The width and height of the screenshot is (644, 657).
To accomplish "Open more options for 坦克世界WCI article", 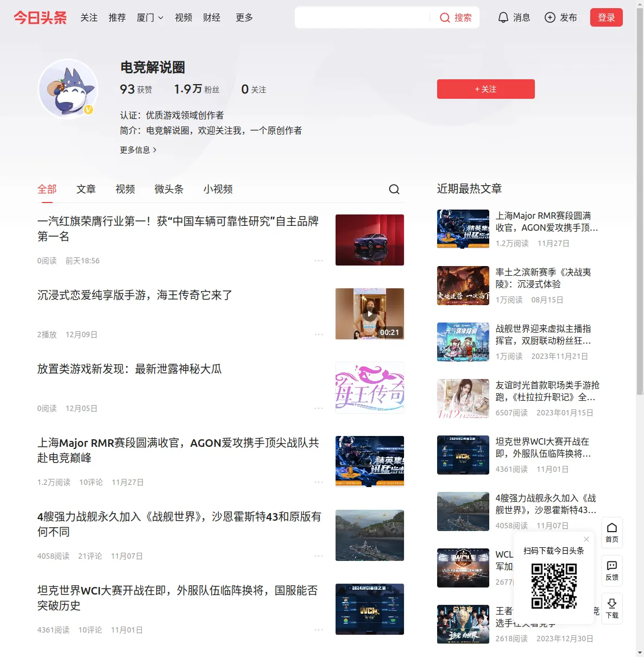I will [x=319, y=630].
